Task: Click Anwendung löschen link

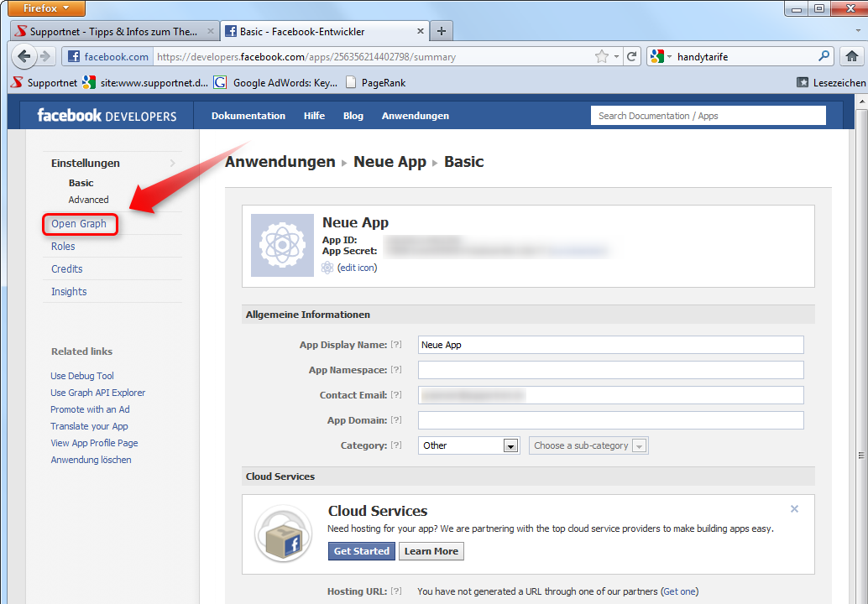Action: click(x=91, y=460)
